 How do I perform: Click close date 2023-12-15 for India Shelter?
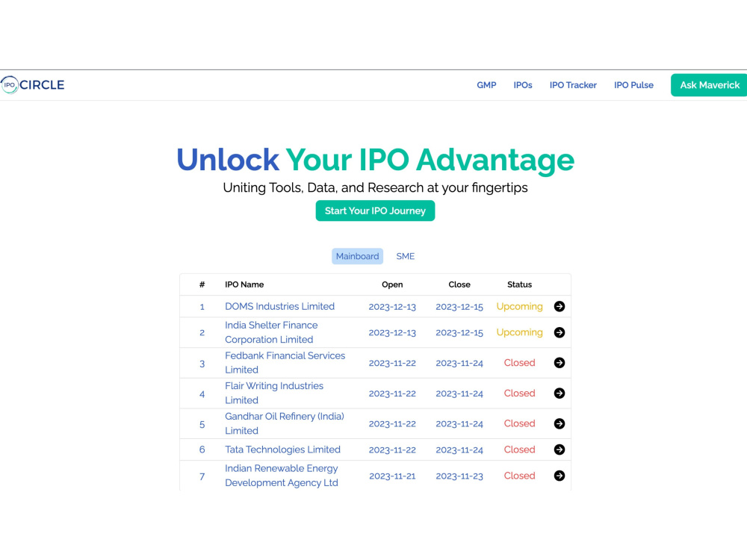pos(459,332)
